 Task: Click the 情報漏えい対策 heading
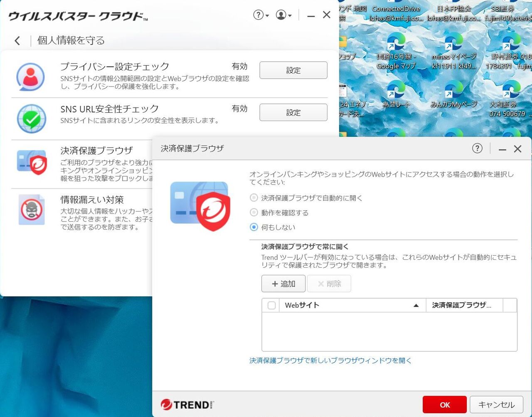(x=92, y=200)
